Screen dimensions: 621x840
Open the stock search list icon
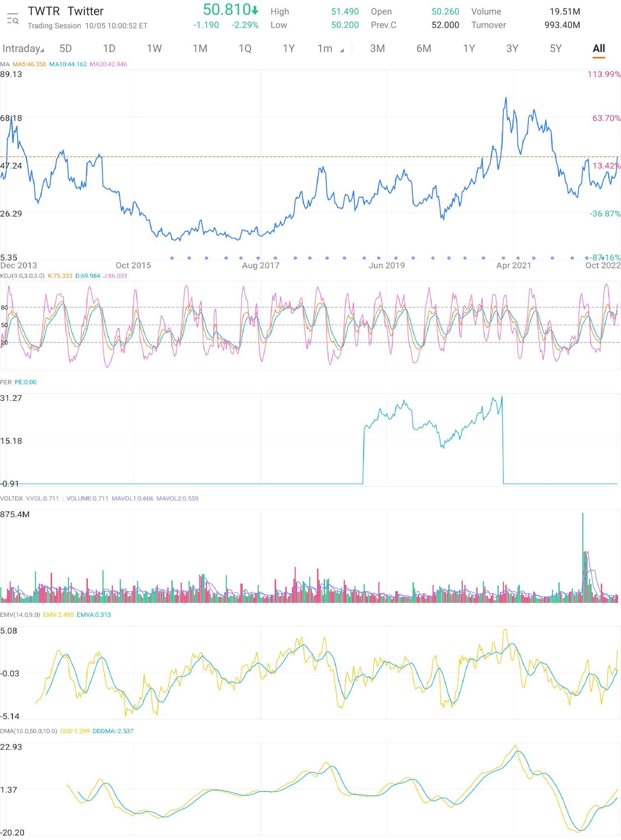pyautogui.click(x=13, y=18)
